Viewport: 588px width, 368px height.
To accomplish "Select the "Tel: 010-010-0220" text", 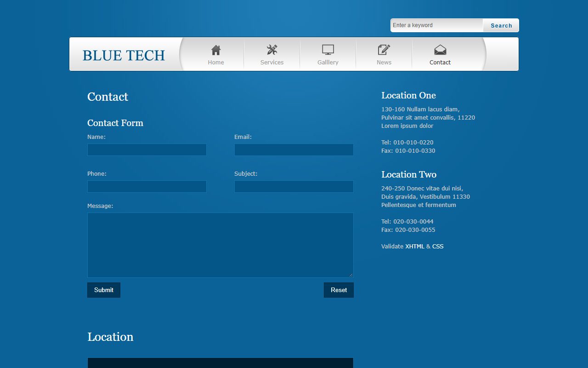I will [x=407, y=143].
